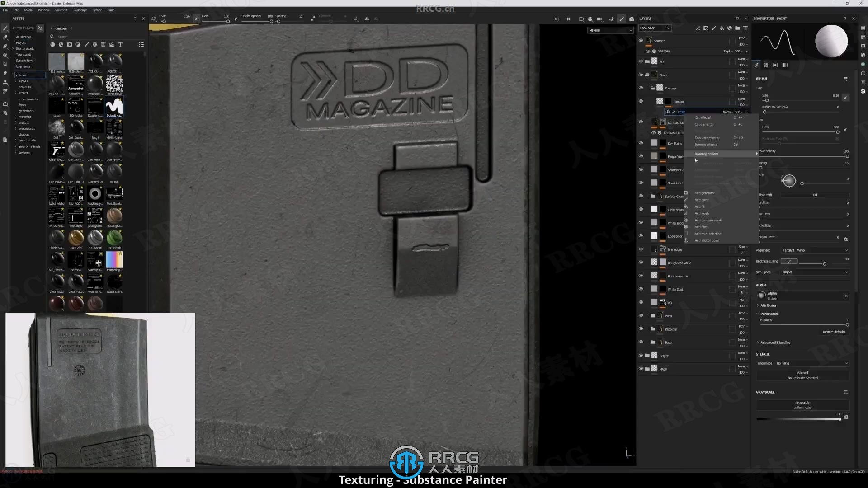Screen dimensions: 868x488
Task: Hide the MASK folder layer
Action: coord(641,369)
